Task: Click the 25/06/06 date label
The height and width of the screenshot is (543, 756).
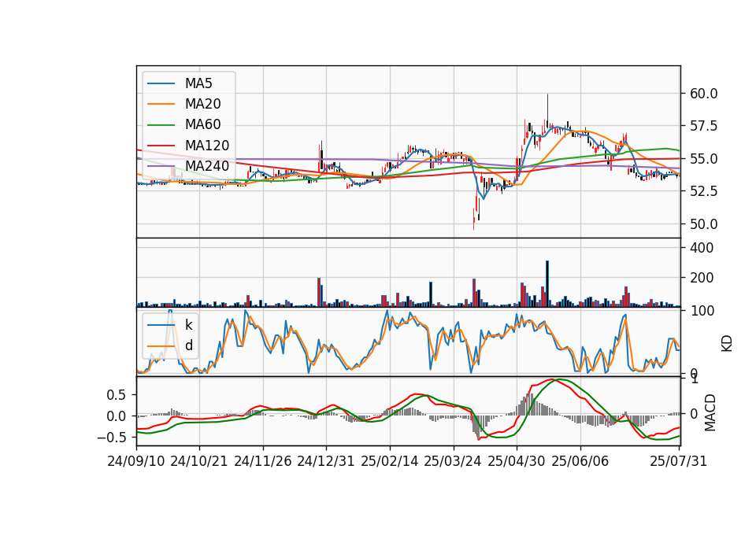Action: point(580,461)
